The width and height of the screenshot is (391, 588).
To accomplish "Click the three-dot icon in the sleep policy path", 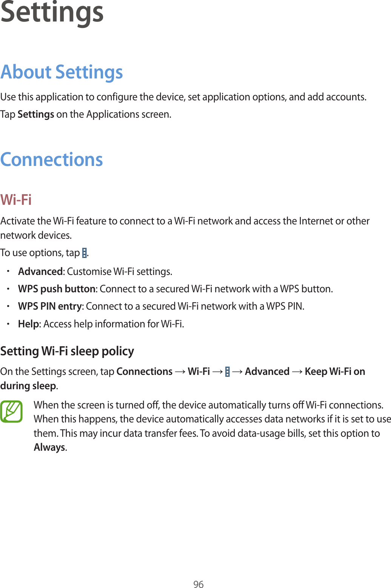I will click(227, 372).
